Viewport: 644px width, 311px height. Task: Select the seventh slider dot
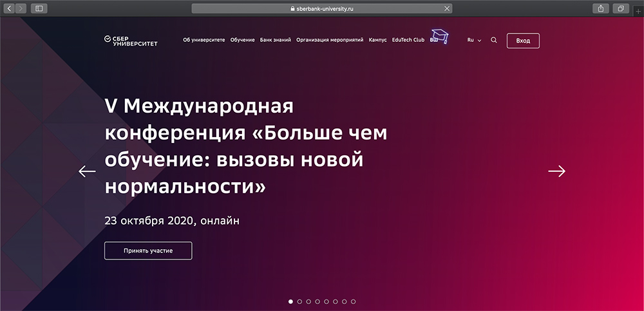click(344, 301)
